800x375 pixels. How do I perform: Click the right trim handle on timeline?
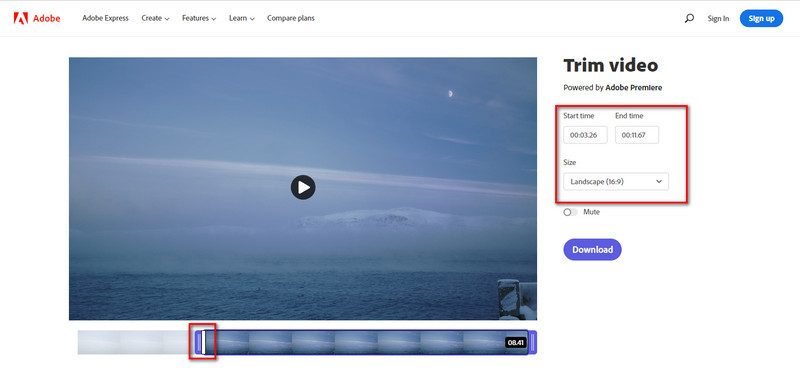click(x=533, y=342)
